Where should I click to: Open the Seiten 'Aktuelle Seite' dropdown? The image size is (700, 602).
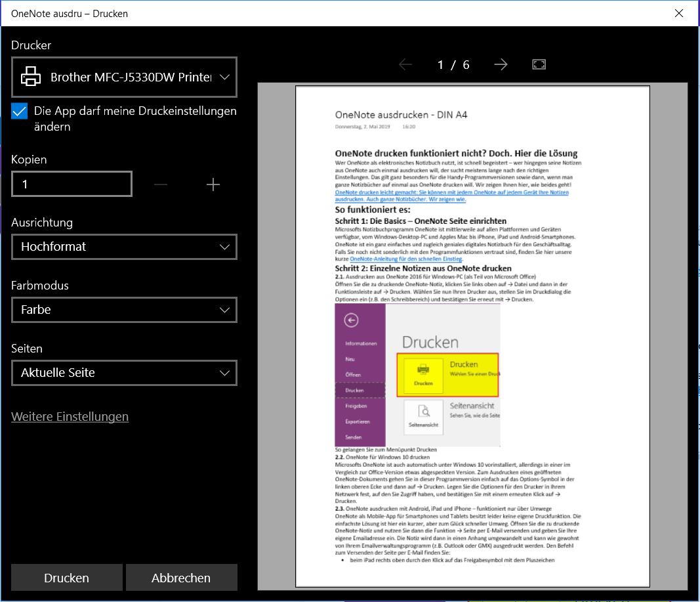124,373
